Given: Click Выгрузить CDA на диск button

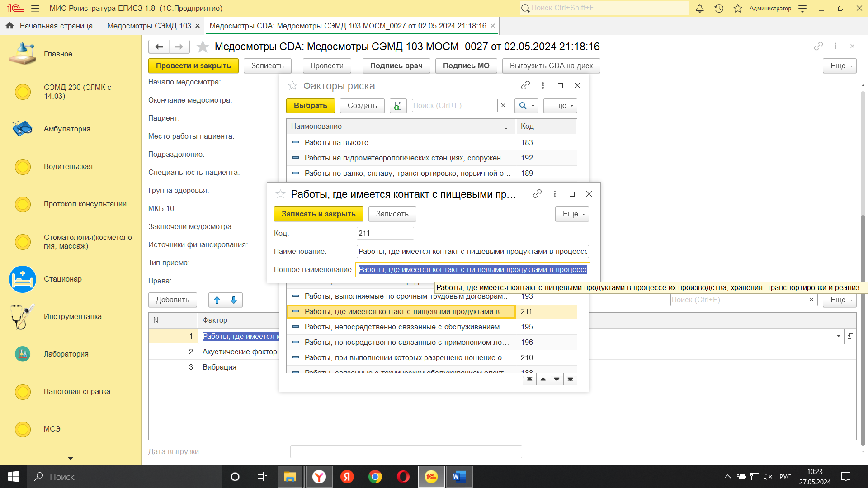Looking at the screenshot, I should tap(551, 66).
